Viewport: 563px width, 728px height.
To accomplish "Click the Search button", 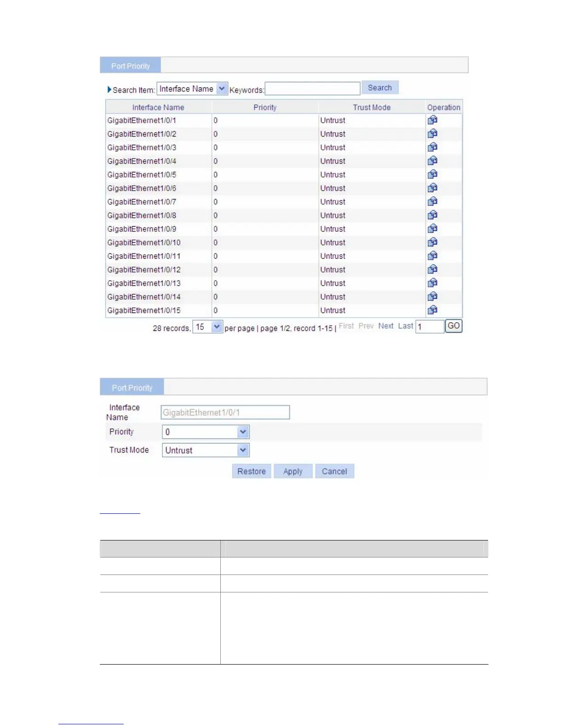I will click(x=380, y=88).
